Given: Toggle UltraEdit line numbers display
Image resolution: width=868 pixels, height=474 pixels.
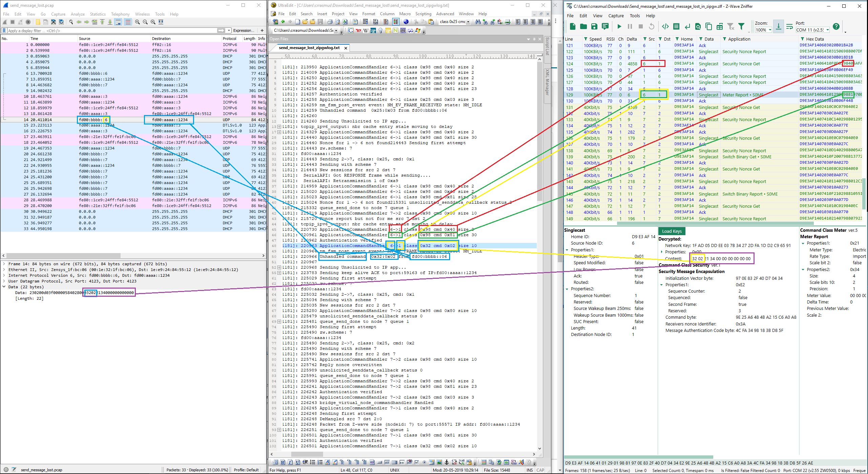Looking at the screenshot, I should [x=396, y=22].
